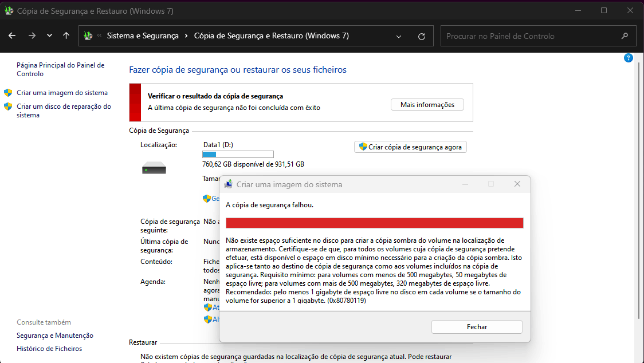Close the Criar uma imagem do sistema dialog
This screenshot has height=363, width=644.
tap(517, 184)
